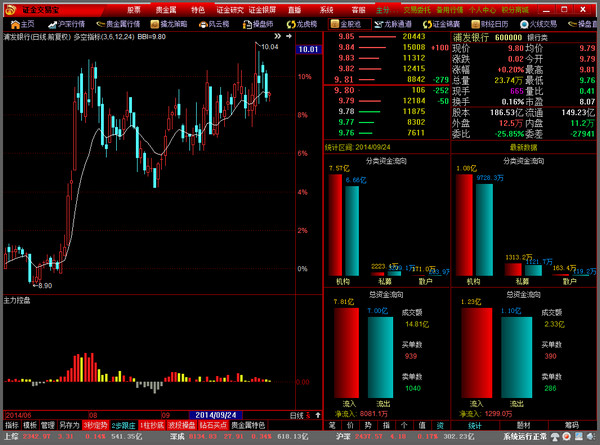The height and width of the screenshot is (445, 600).
Task: Select the 指标 tab below the chart
Action: (12, 425)
